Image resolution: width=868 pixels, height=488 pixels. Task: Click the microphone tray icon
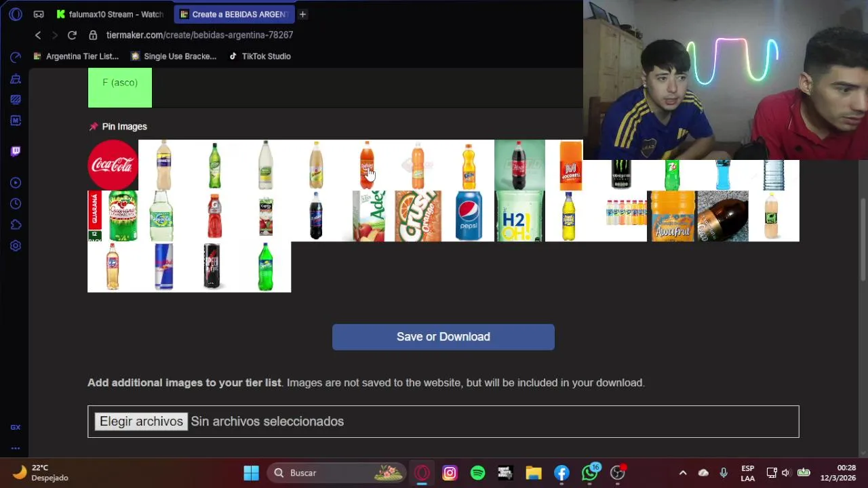(724, 472)
